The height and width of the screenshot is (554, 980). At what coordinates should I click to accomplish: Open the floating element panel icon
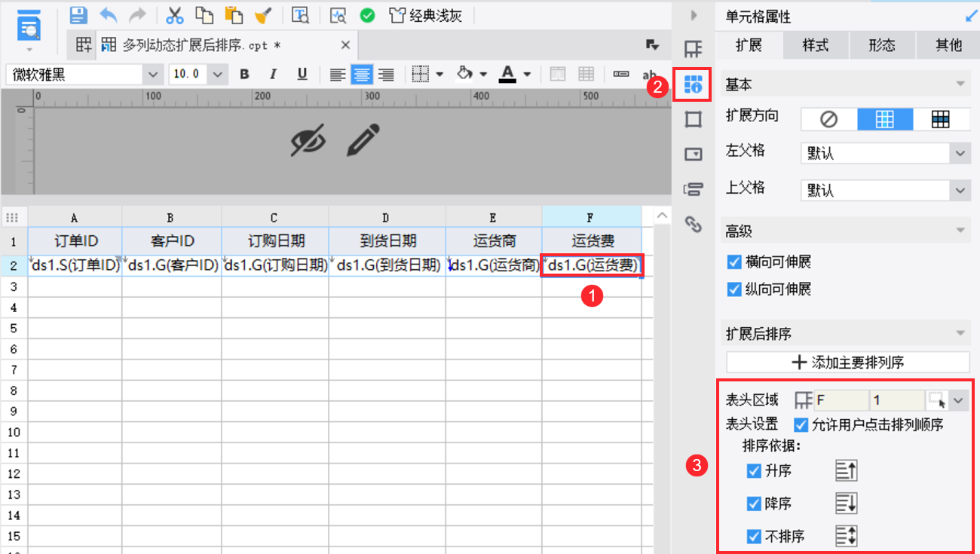tap(693, 119)
